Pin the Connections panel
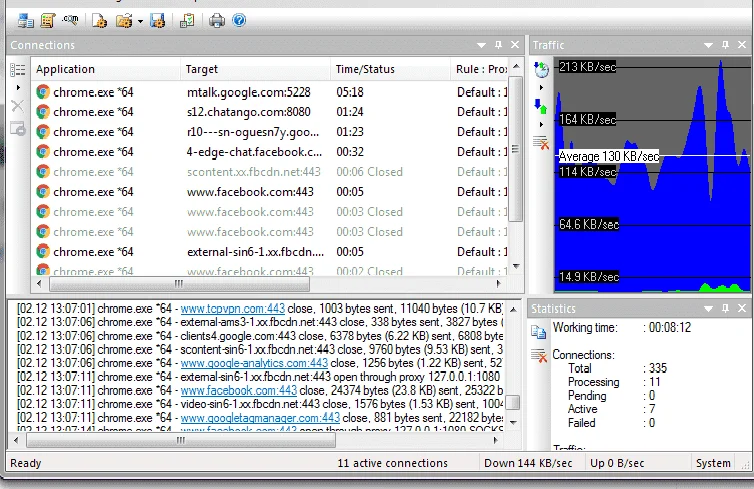Screen dimensions: 754x489 (x=498, y=45)
